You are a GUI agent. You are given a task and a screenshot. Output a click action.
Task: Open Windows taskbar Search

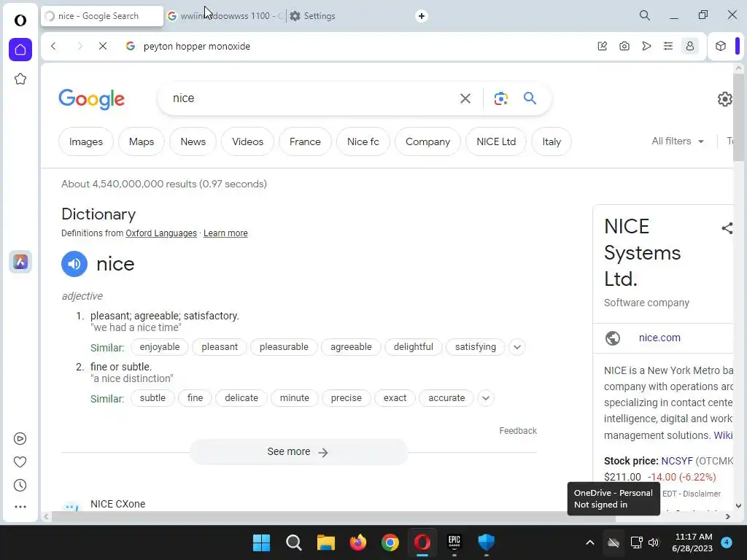(293, 542)
